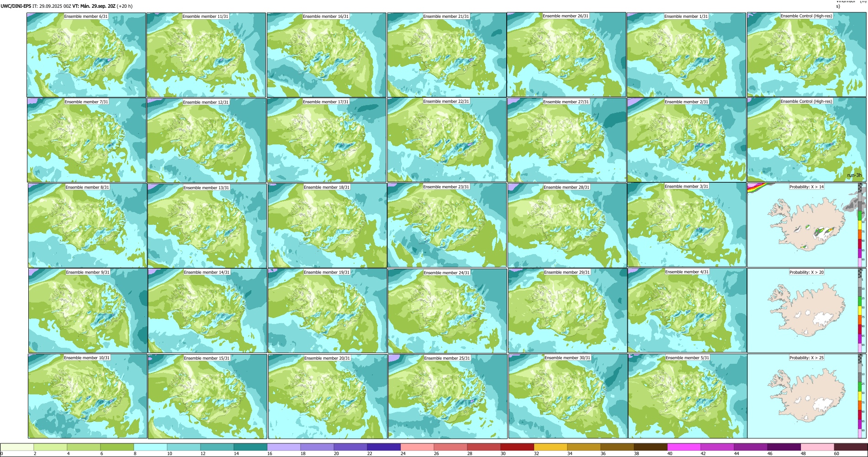Image resolution: width=868 pixels, height=457 pixels.
Task: Click the 'Ensemble member 30/31' label
Action: 567,358
